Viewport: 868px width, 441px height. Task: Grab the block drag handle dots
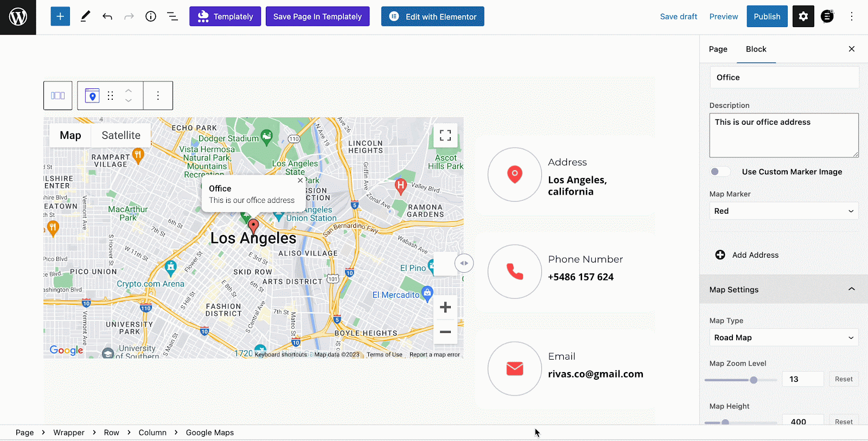110,95
